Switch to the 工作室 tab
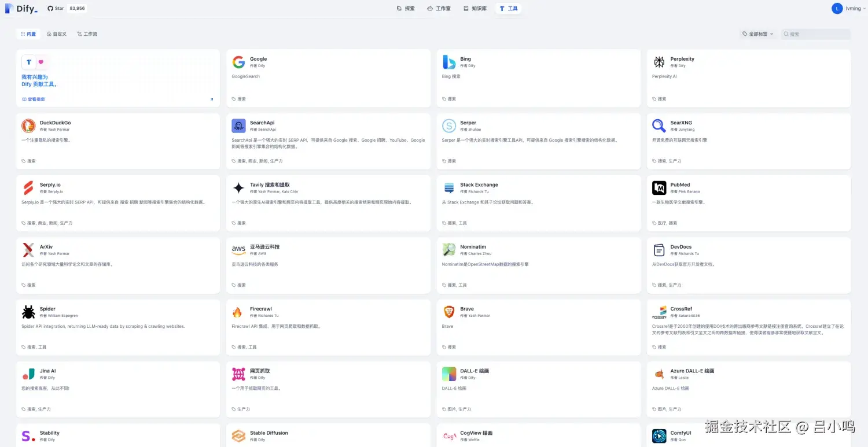 [x=439, y=9]
